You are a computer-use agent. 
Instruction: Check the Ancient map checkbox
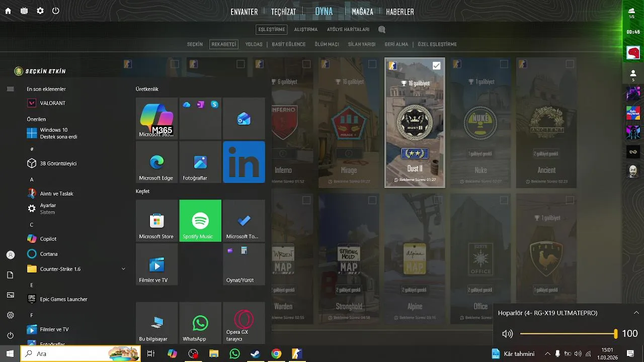(x=570, y=64)
